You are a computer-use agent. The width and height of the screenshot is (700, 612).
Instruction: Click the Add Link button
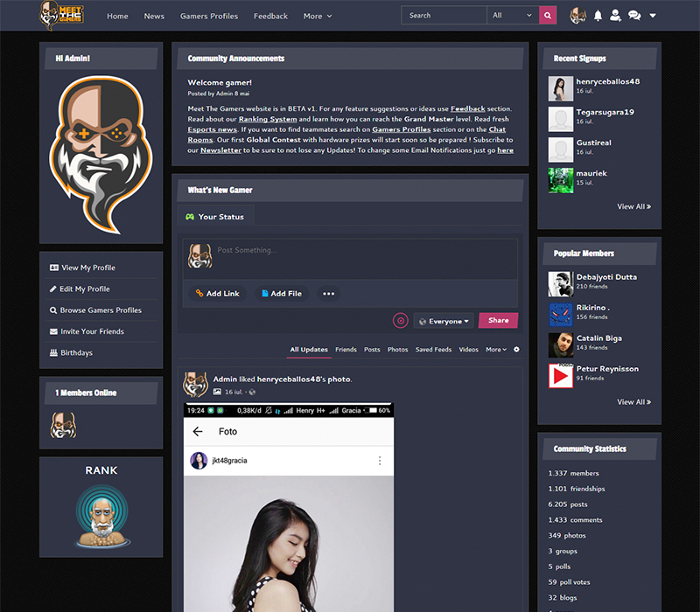tap(217, 294)
